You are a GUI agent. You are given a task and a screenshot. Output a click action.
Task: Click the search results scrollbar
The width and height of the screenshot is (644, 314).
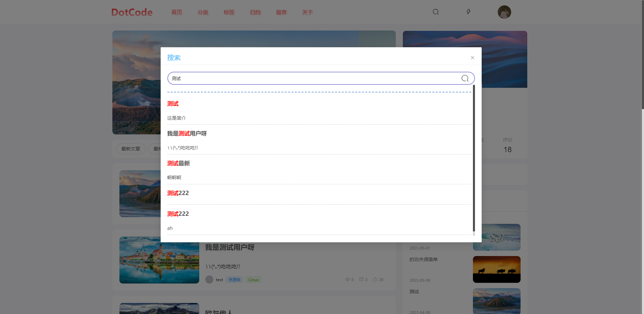(x=474, y=158)
